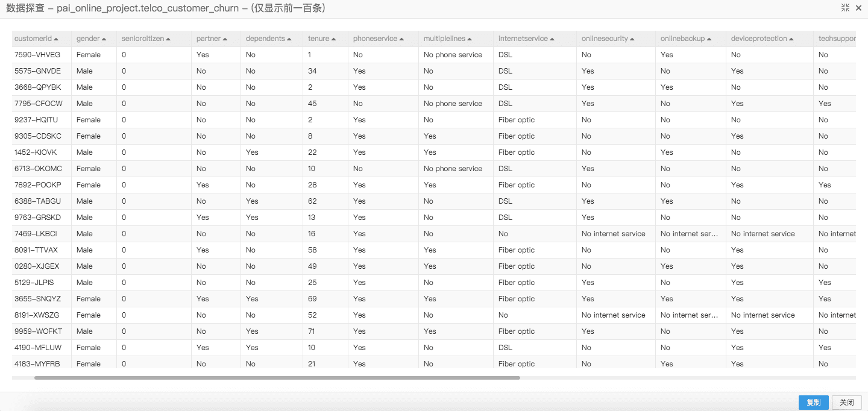Viewport: 868px width, 411px height.
Task: Sort by partner column arrow
Action: (x=225, y=39)
